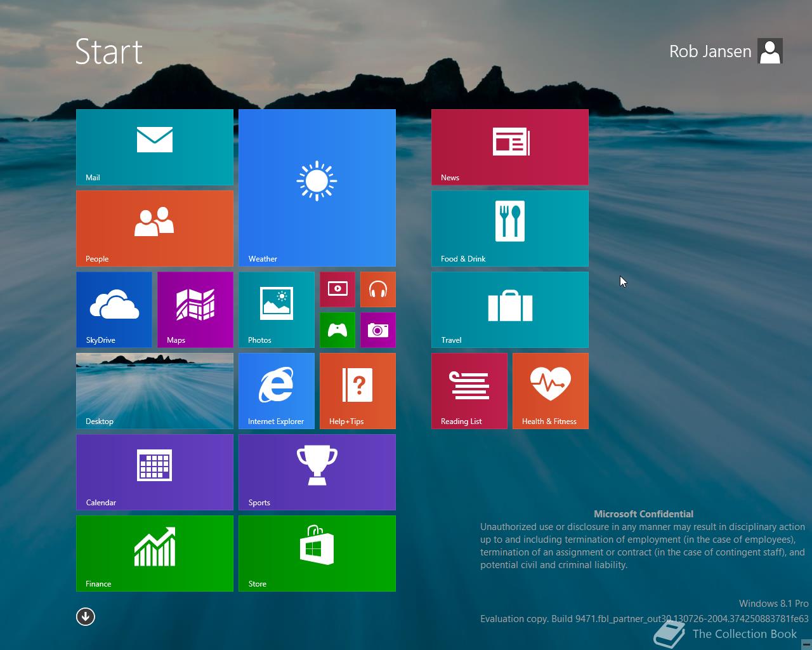Open the Photos tile

click(277, 310)
